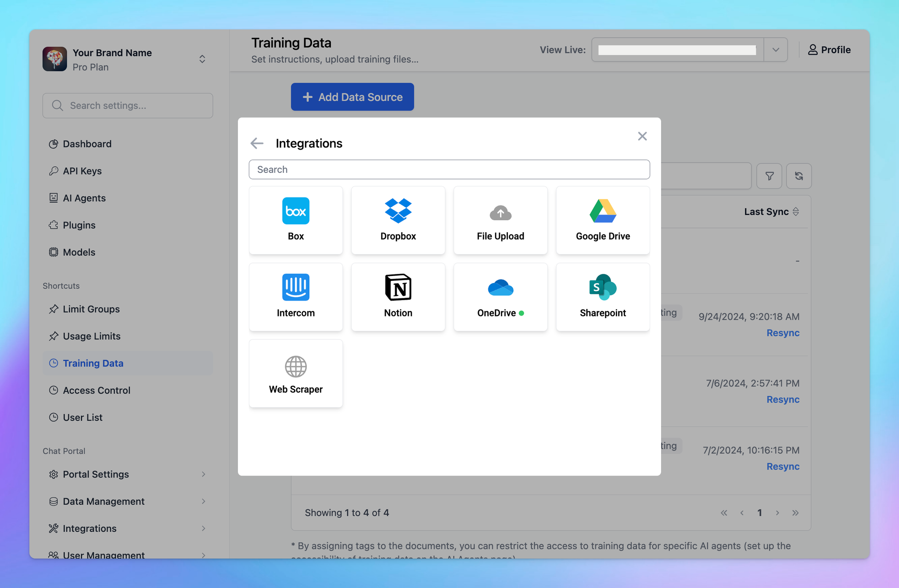Click the integrations Search field
The image size is (899, 588).
449,169
